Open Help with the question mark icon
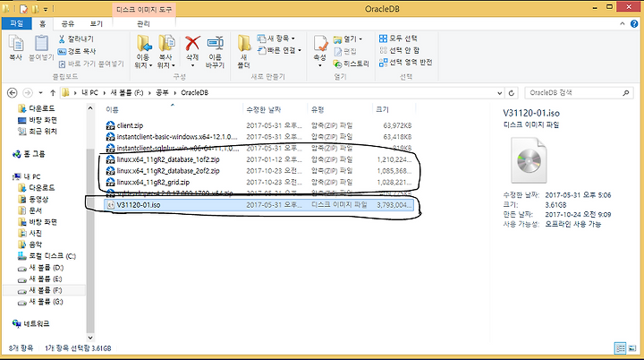Viewport: 644px width, 360px height. pos(634,24)
